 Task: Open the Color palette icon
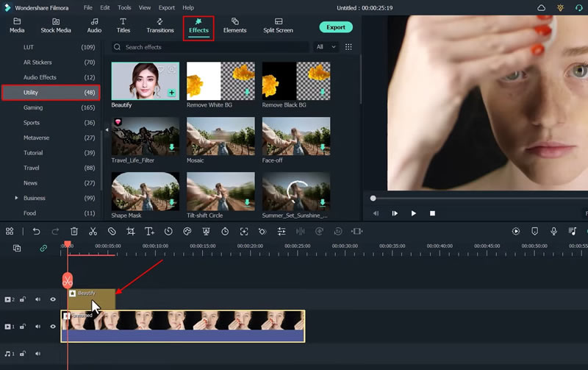pos(187,232)
